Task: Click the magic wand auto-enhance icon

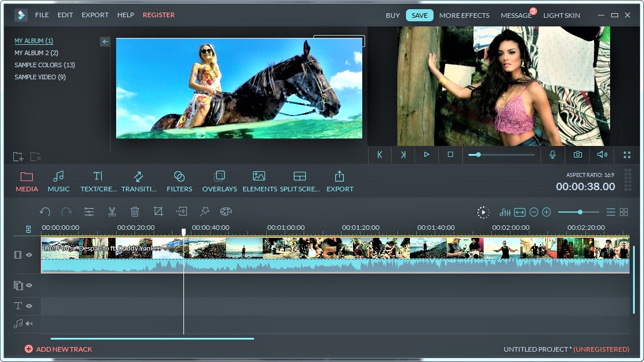Action: (x=204, y=211)
